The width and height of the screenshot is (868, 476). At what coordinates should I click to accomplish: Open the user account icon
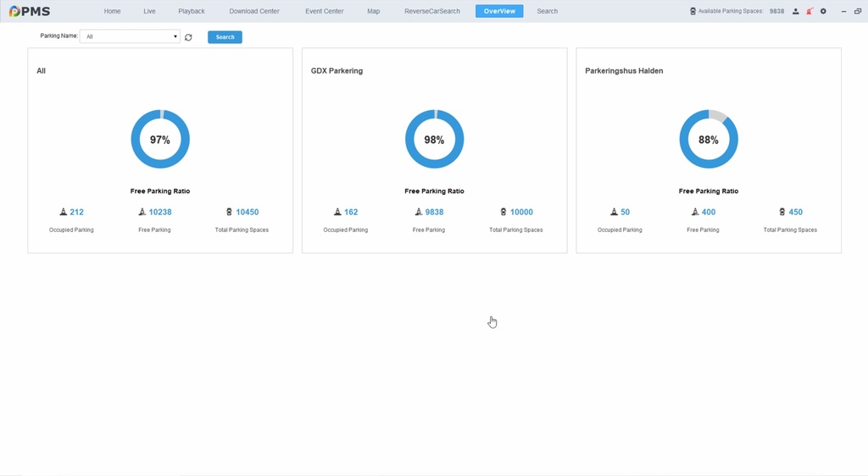click(x=795, y=11)
